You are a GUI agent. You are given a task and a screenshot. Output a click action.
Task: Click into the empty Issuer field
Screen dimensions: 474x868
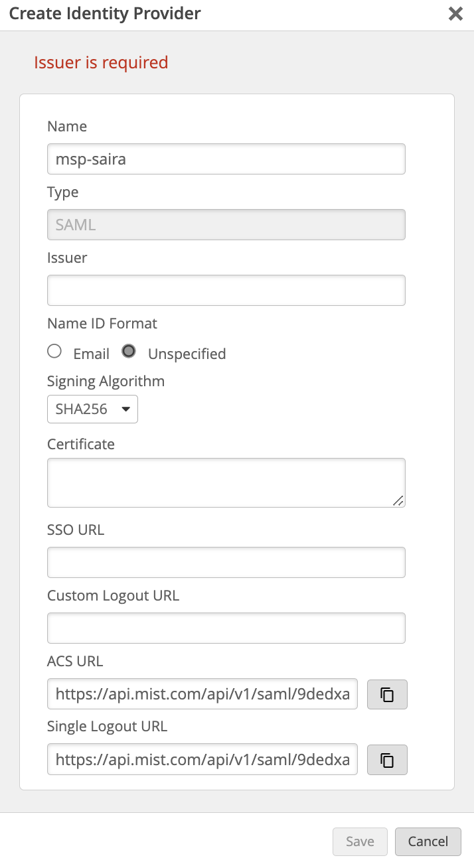(226, 291)
